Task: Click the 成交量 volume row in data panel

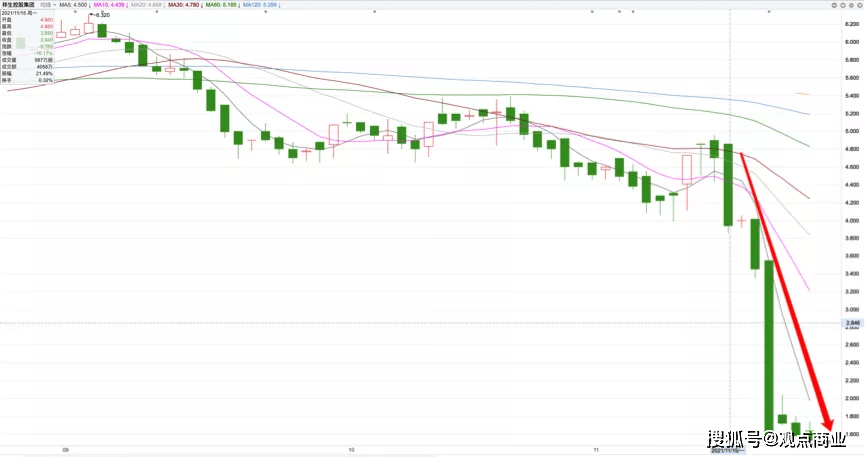Action: 27,60
